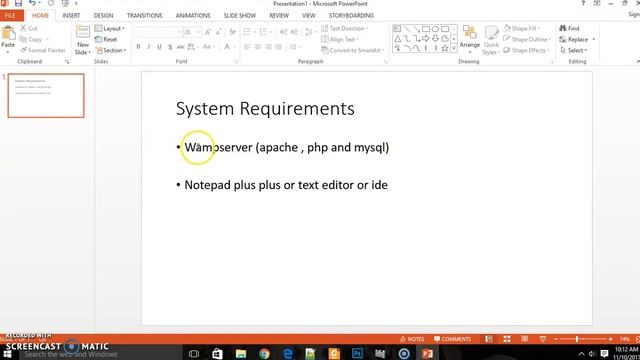This screenshot has width=640, height=360.
Task: Click the triangle shape in shapes gallery
Action: click(398, 39)
